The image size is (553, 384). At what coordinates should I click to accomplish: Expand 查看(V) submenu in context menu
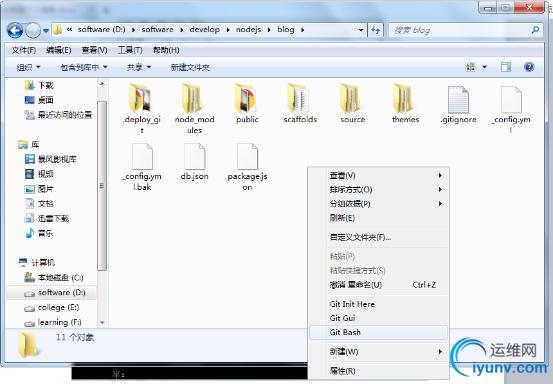378,175
